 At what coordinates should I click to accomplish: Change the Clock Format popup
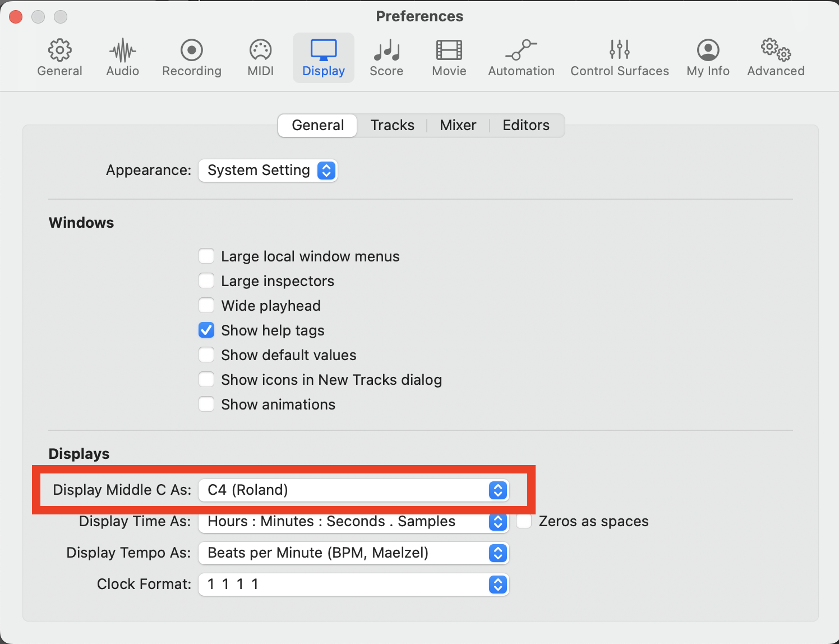pos(353,585)
